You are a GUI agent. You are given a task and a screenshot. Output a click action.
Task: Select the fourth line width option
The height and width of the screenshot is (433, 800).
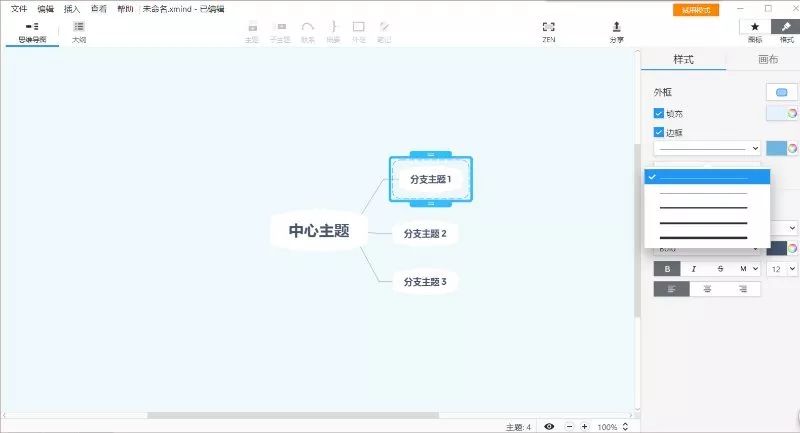707,223
